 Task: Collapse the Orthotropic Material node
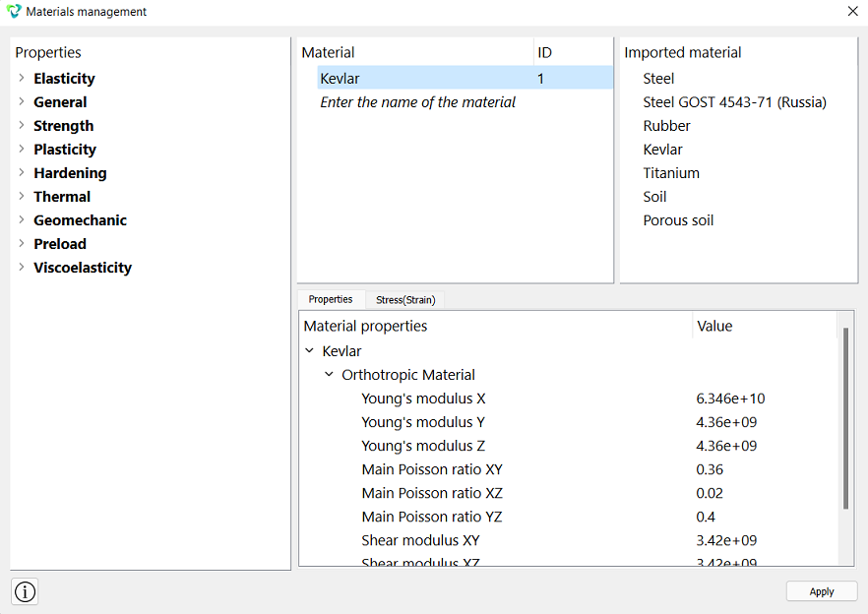click(x=329, y=375)
